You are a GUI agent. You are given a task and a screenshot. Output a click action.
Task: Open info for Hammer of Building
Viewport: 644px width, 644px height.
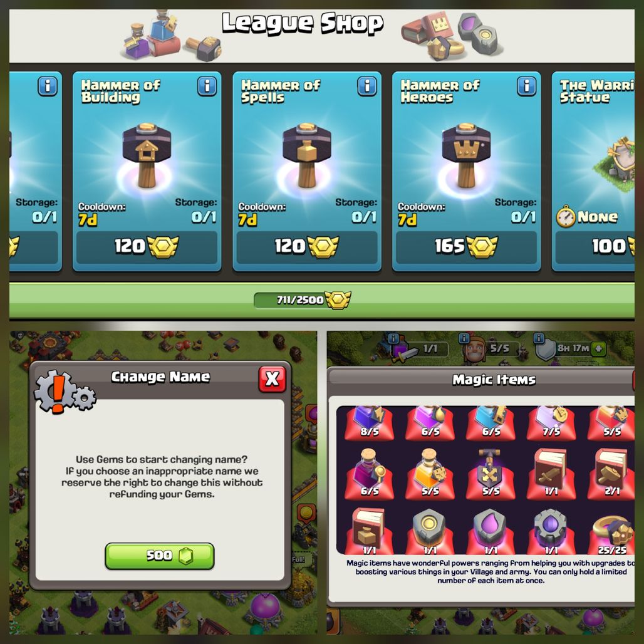[x=207, y=86]
